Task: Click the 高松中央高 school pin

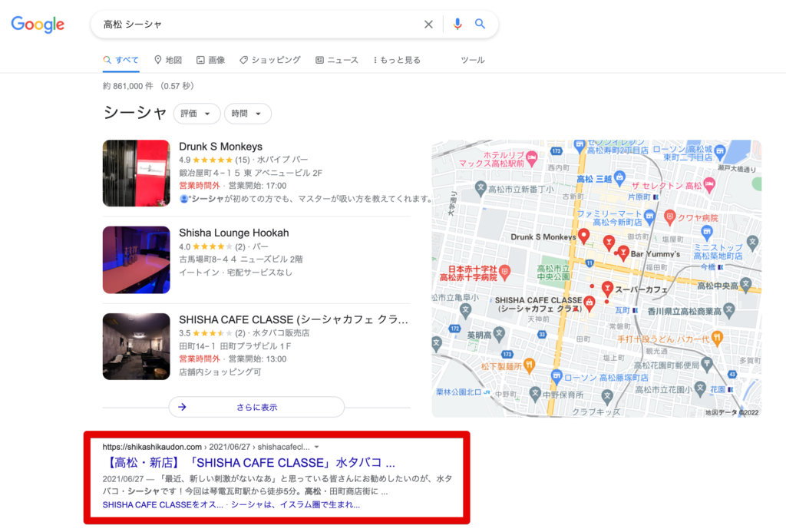Action: [x=746, y=284]
